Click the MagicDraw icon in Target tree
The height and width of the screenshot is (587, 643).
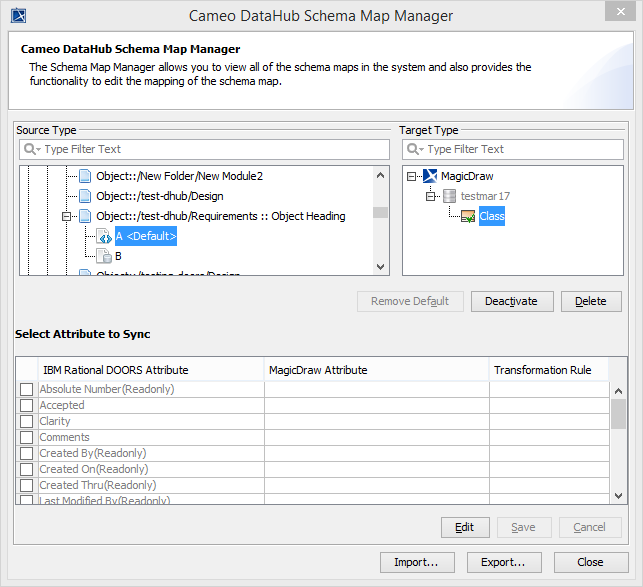click(x=431, y=176)
